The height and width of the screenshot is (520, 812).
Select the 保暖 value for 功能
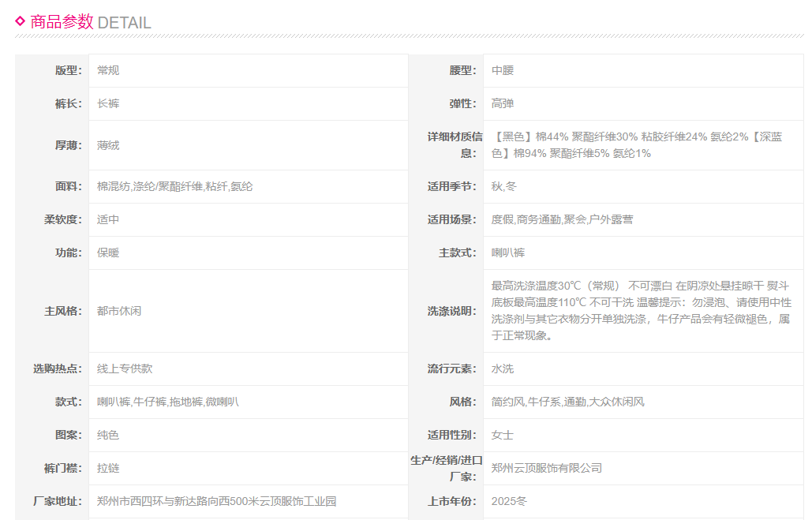(x=108, y=253)
